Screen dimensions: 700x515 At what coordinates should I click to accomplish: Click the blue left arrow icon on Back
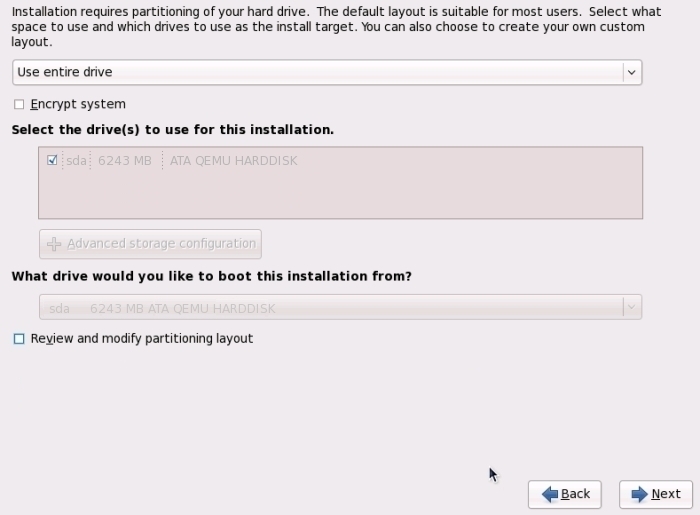point(549,494)
